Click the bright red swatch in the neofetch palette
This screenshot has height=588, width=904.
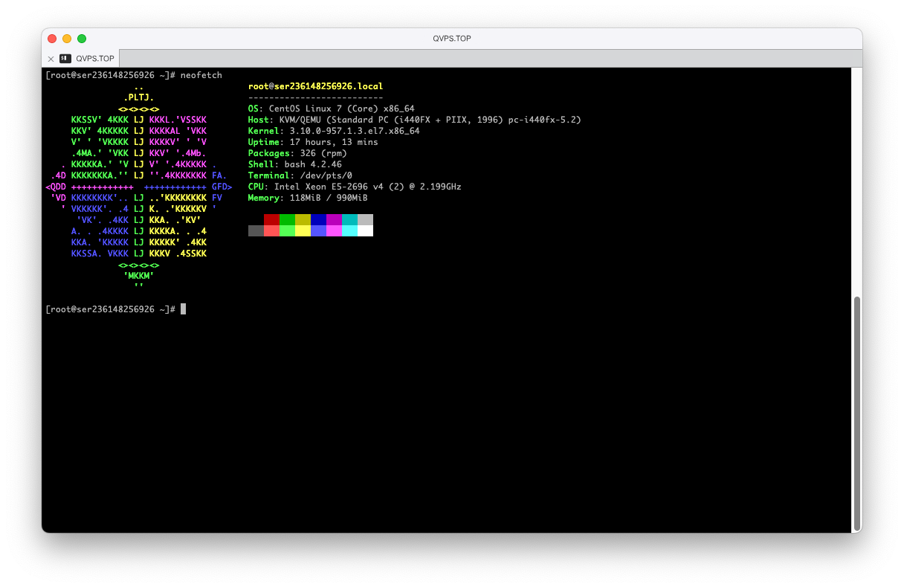pos(271,231)
